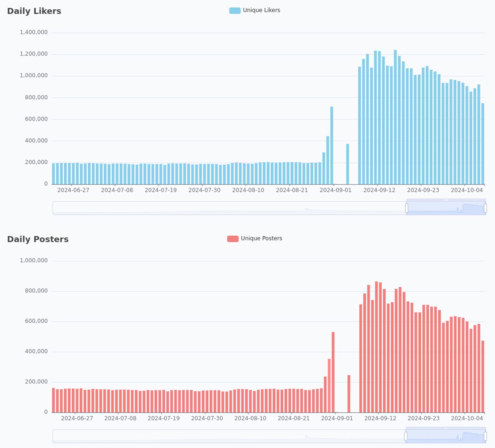This screenshot has width=495, height=448.
Task: Click the 400,000 y-axis label in Daily Posters
Action: (36, 351)
